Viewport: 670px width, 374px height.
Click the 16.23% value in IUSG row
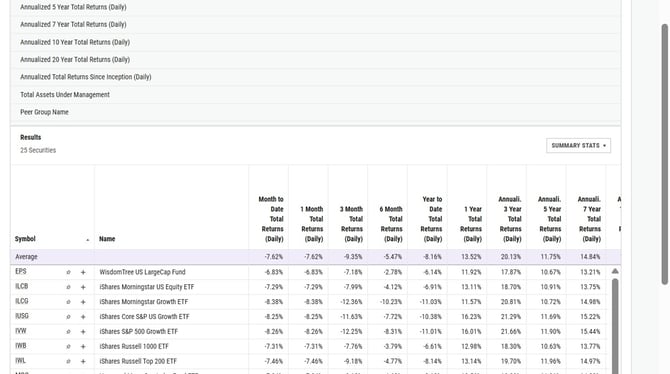(x=471, y=317)
